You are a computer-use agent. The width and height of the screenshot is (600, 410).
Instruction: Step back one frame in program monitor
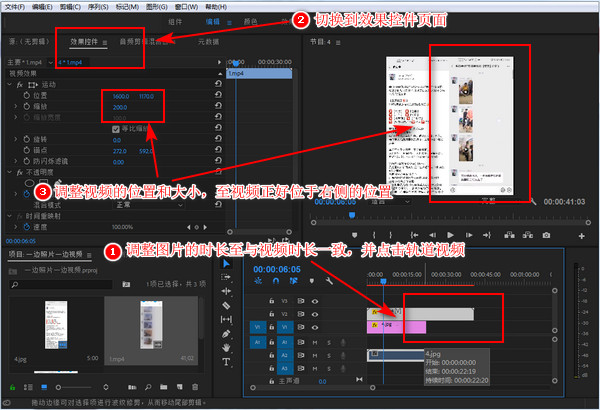pos(432,235)
